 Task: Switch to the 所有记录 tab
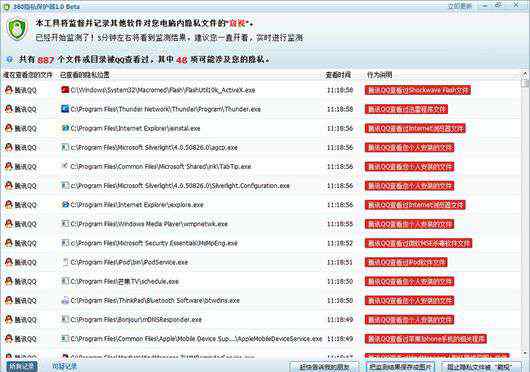pos(22,366)
